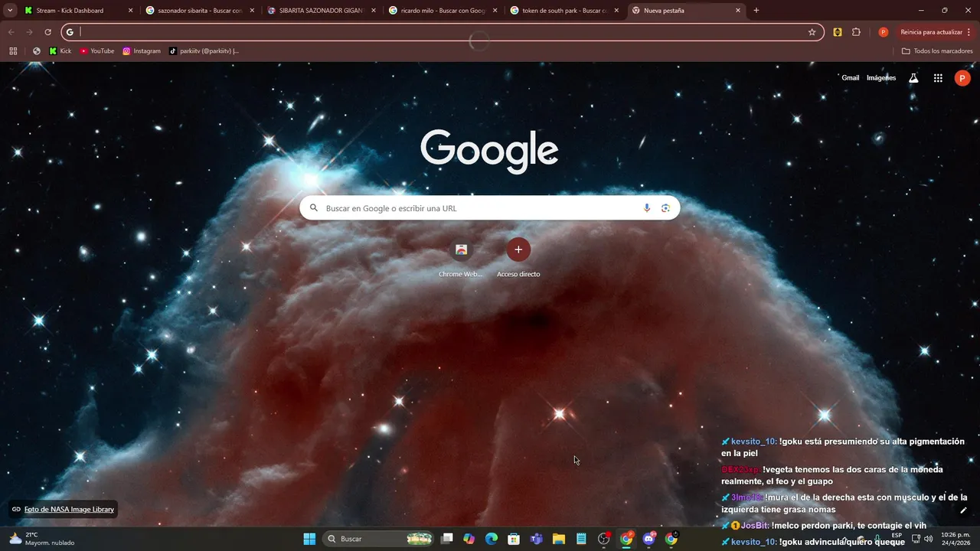Open the Google apps grid

(938, 78)
